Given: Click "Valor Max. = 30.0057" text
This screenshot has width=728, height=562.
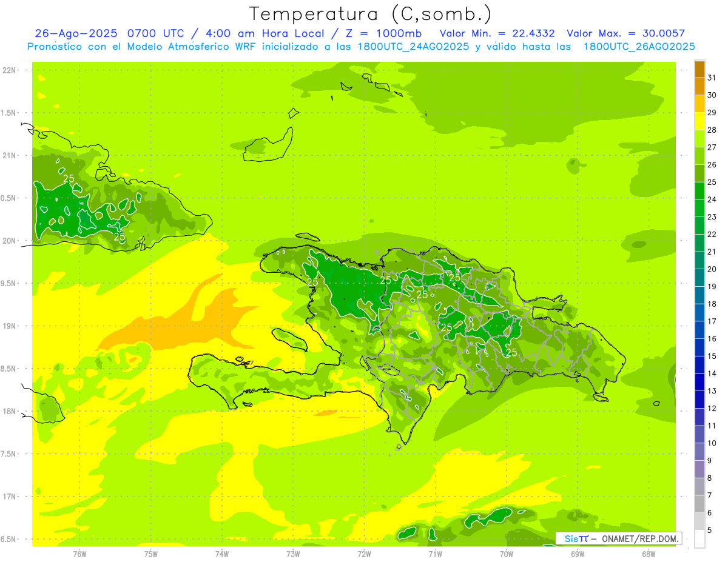Looking at the screenshot, I should [x=625, y=33].
